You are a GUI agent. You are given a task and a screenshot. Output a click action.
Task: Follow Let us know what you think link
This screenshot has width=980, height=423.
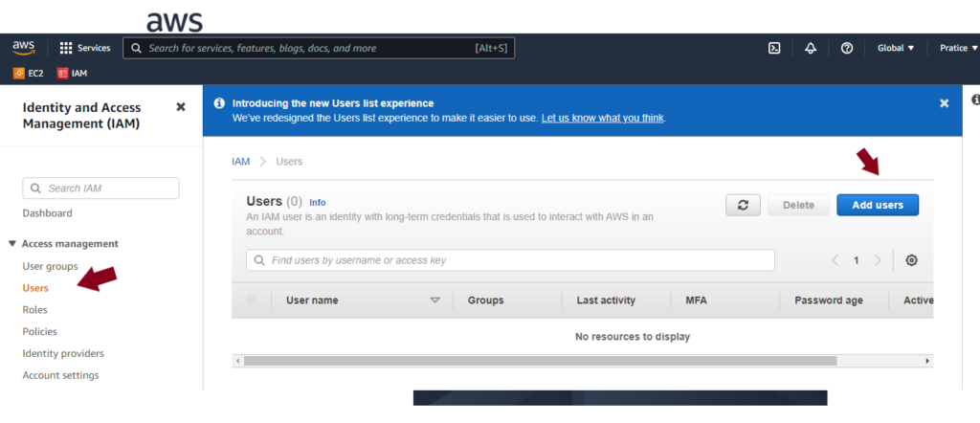[x=603, y=118]
